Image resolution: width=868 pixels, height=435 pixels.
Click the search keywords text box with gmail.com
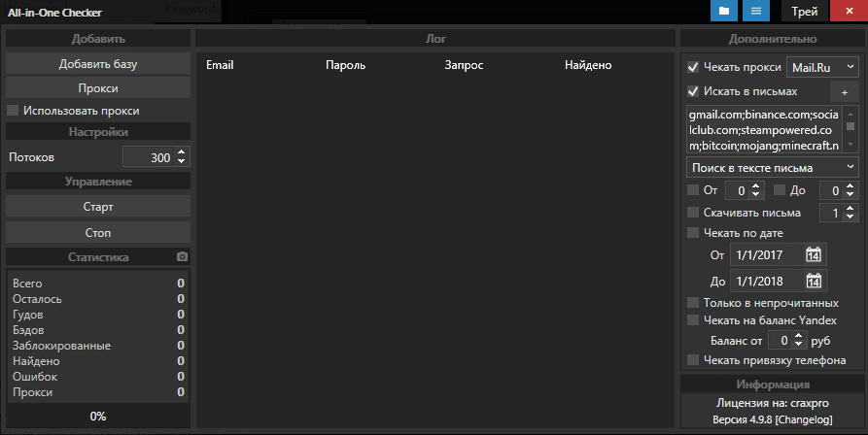(764, 130)
